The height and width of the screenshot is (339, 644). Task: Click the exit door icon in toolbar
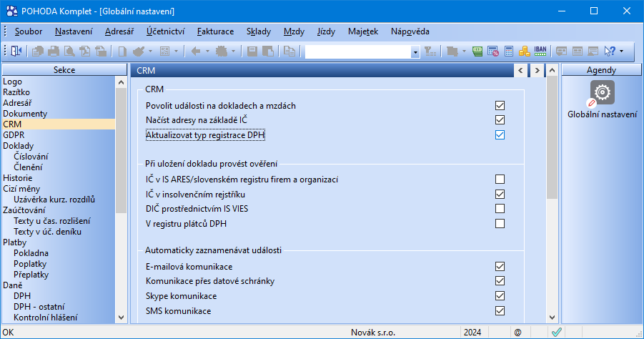[x=16, y=51]
